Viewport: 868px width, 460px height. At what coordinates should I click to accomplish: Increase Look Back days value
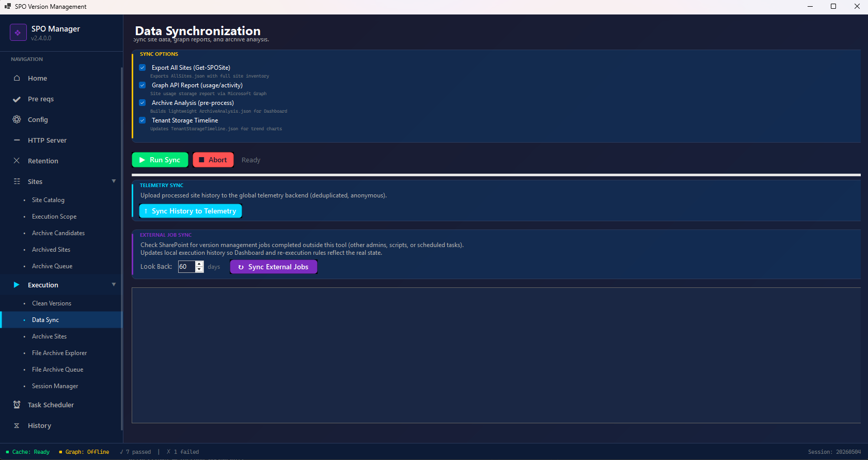[199, 264]
